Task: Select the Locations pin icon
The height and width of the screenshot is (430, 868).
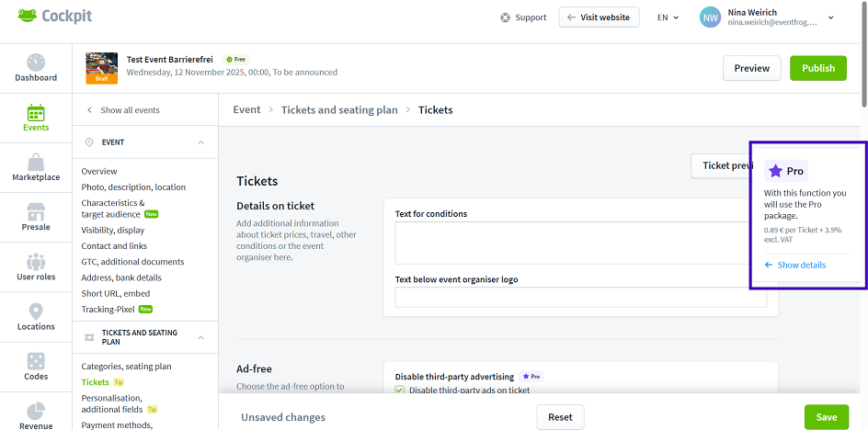Action: [x=36, y=311]
